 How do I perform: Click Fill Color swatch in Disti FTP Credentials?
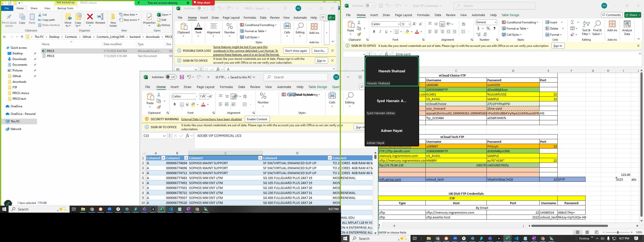(x=407, y=32)
